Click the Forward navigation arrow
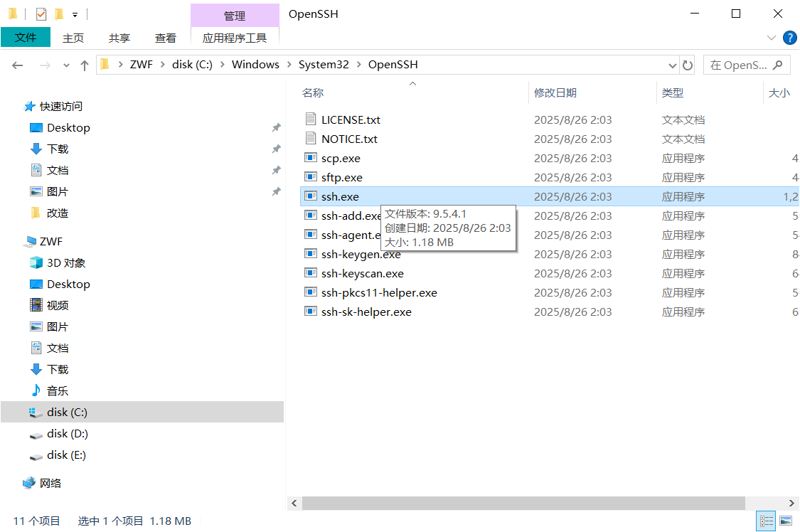This screenshot has width=800, height=532. point(45,65)
